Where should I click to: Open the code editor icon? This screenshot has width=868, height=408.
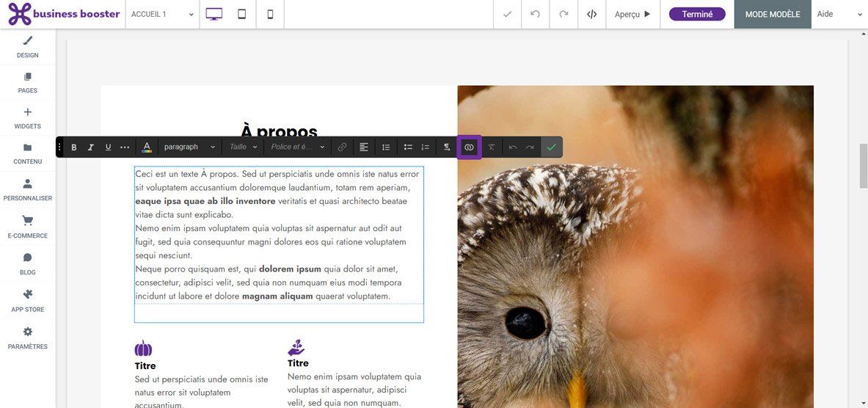[x=592, y=15]
